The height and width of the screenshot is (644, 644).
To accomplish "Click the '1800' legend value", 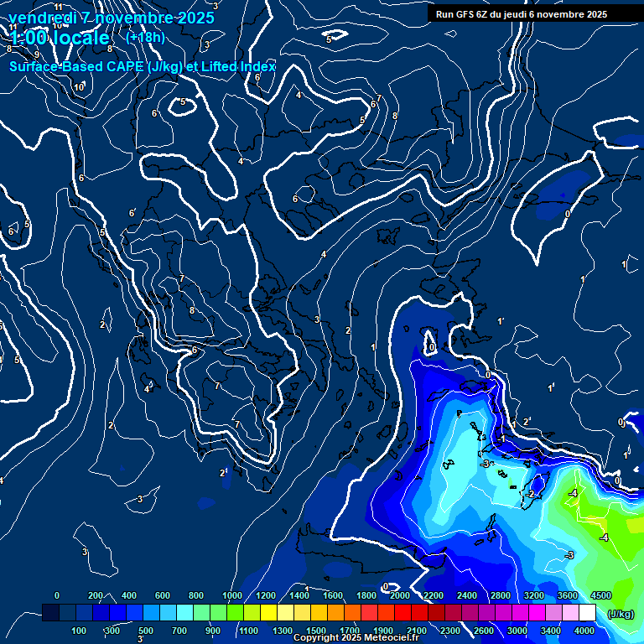I will coord(366,595).
